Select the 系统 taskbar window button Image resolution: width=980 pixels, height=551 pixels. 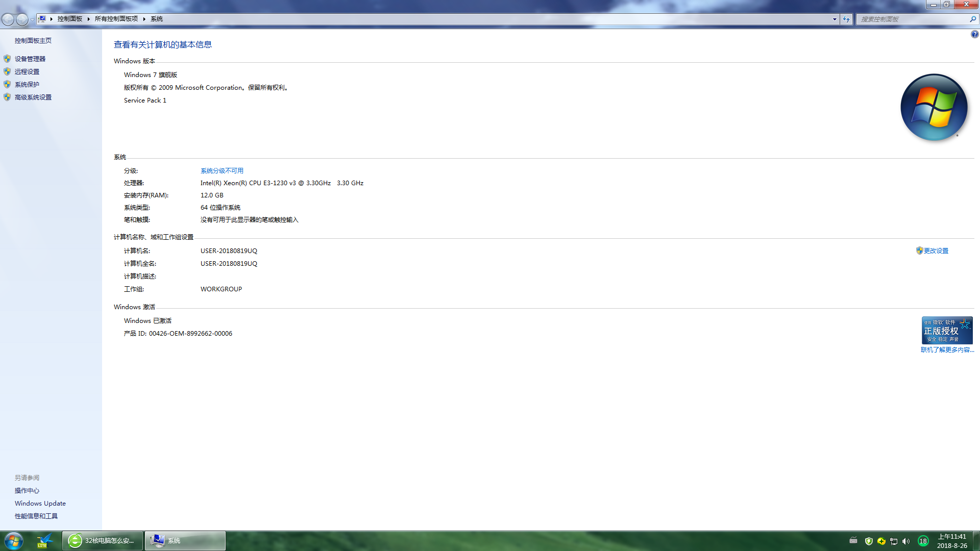click(185, 541)
